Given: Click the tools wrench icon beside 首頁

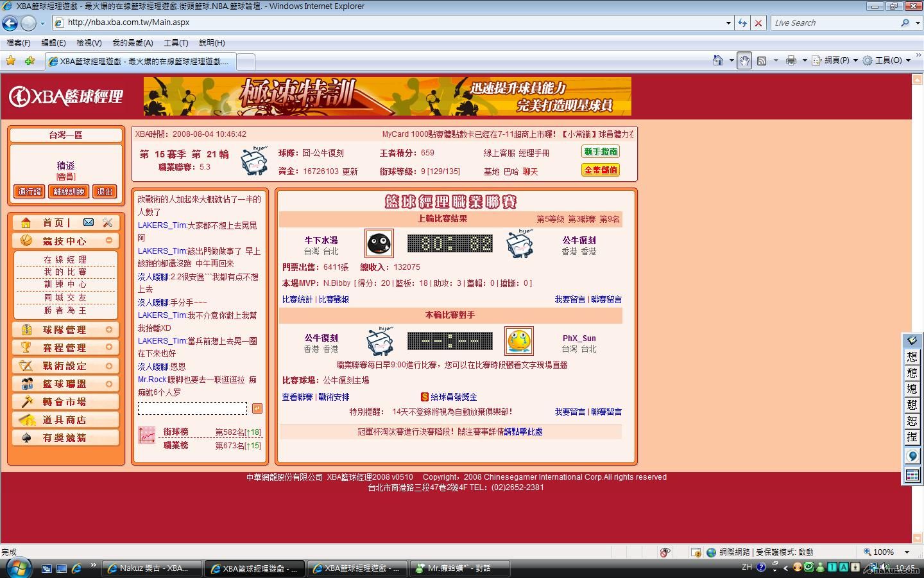Looking at the screenshot, I should coord(107,222).
